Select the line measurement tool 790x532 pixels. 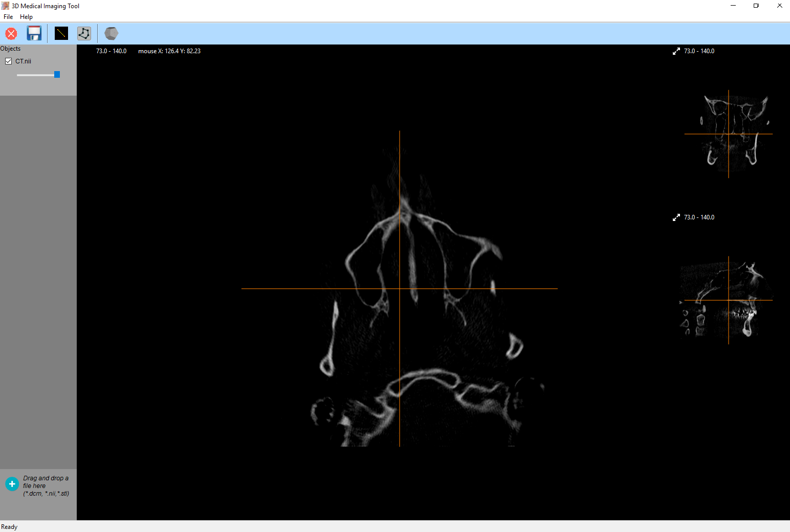coord(61,34)
